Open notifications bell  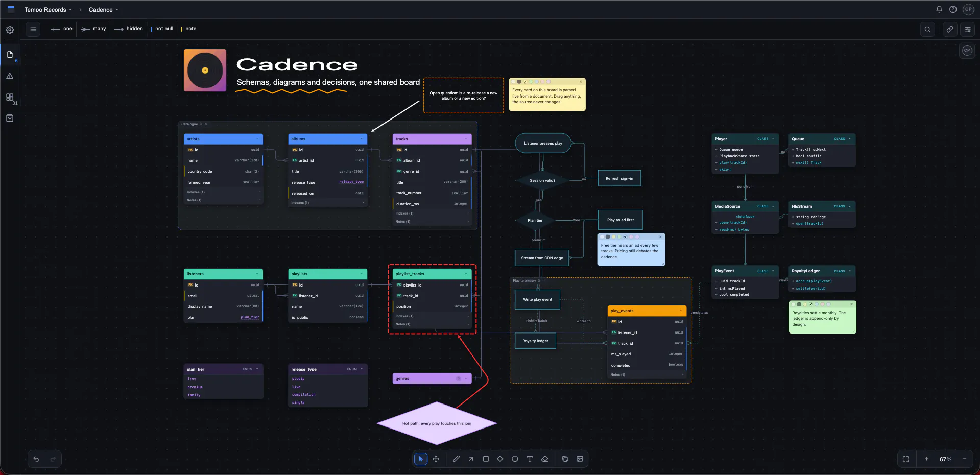click(939, 9)
